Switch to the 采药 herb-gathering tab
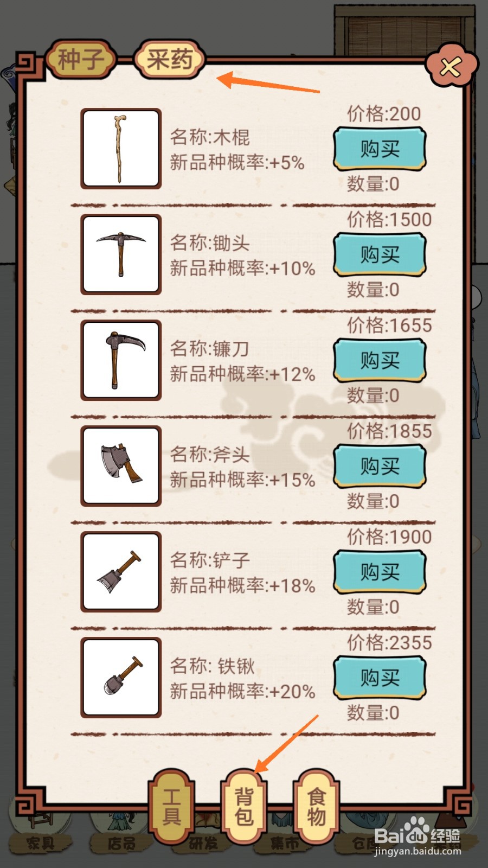Screen dimensions: 488x868 tap(169, 59)
